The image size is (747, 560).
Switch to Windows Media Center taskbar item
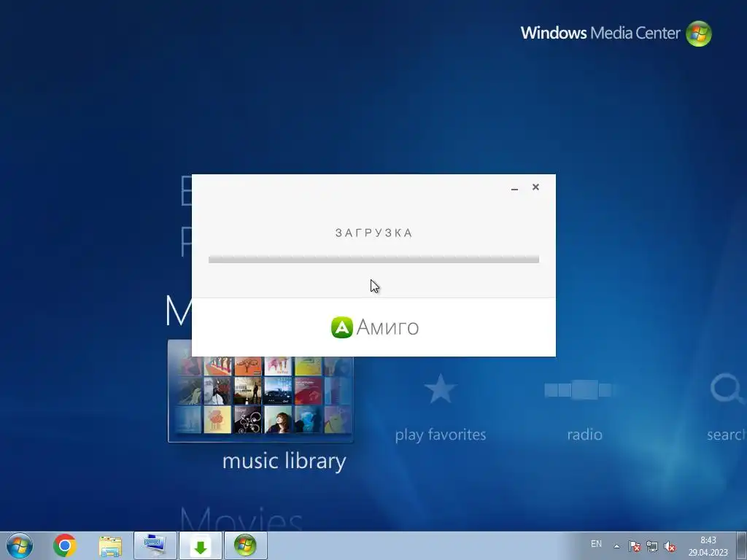point(246,545)
